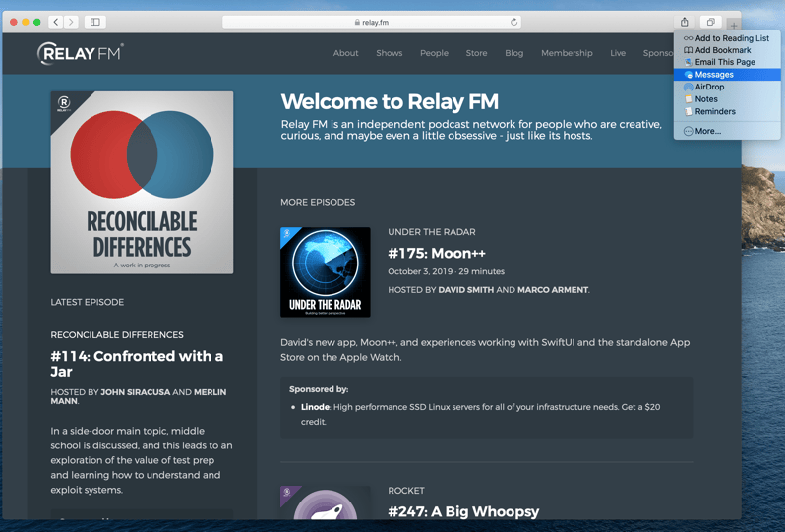Click the Rocket podcast artwork
Viewport: 785px width, 532px height.
(326, 502)
